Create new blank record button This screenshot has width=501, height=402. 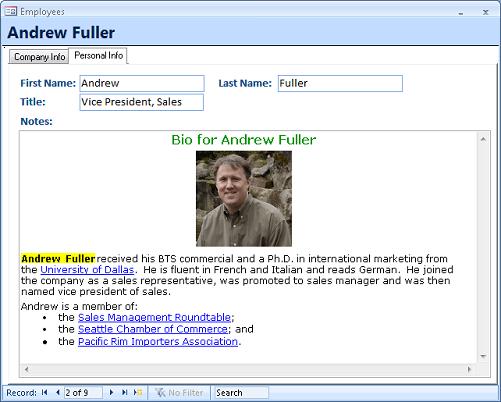point(138,392)
